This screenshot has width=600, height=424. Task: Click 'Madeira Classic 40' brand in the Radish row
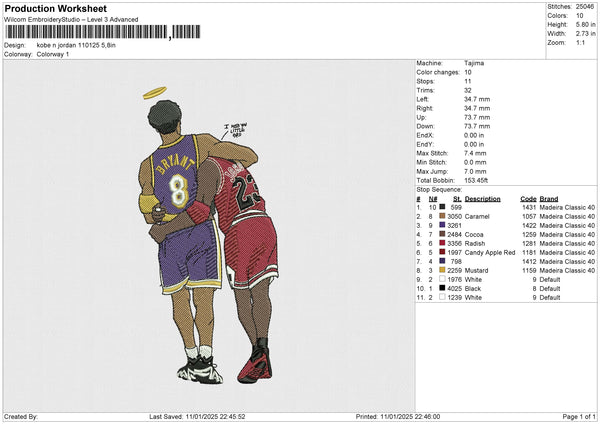tap(567, 243)
